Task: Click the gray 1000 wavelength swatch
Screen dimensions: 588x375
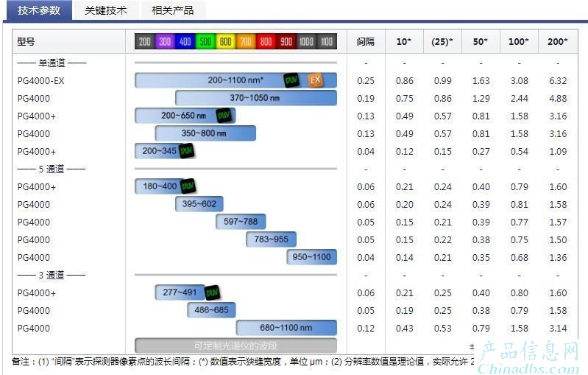Action: coord(307,41)
